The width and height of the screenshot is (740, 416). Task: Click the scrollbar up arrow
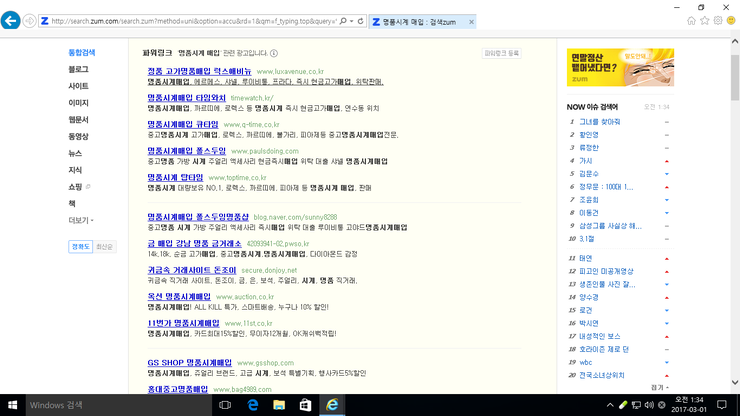pos(735,42)
